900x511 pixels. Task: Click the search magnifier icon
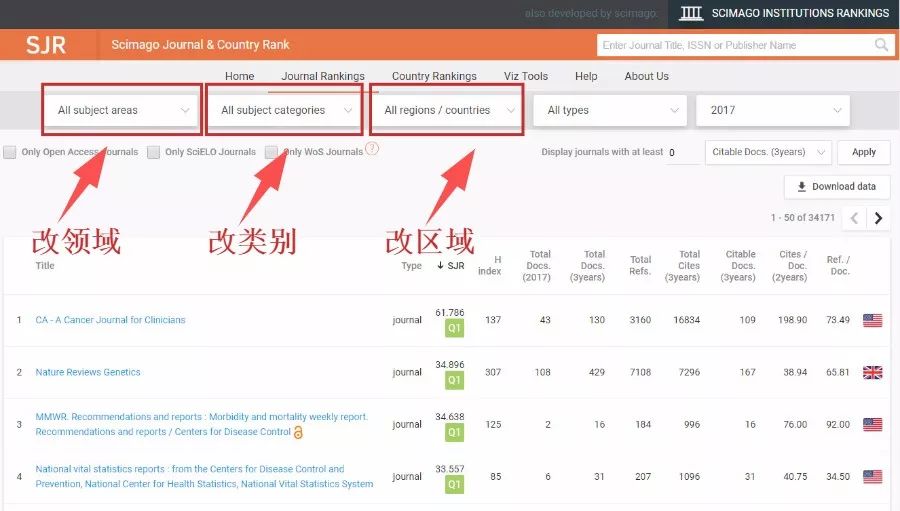click(x=881, y=45)
